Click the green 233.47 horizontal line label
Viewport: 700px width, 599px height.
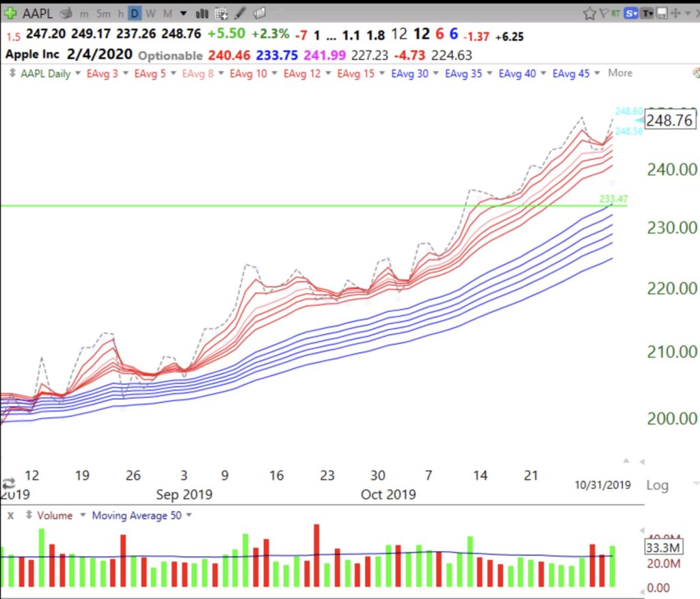coord(613,199)
